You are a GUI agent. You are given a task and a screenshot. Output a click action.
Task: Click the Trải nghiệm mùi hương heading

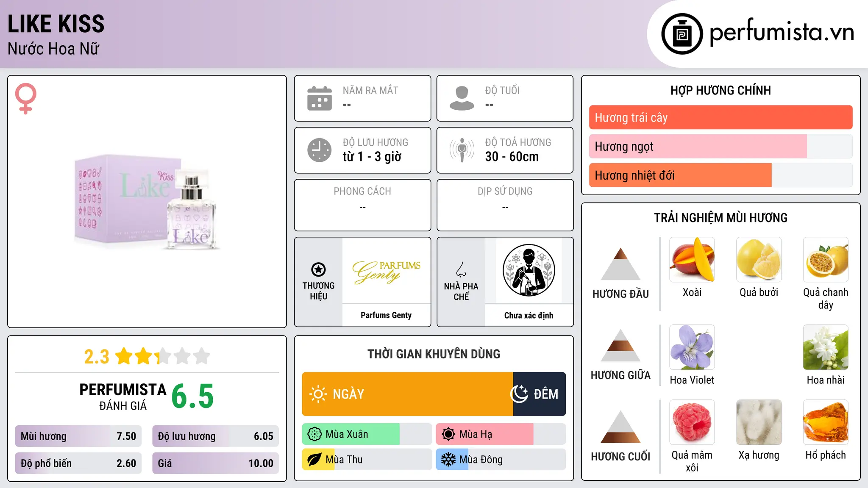(x=721, y=218)
